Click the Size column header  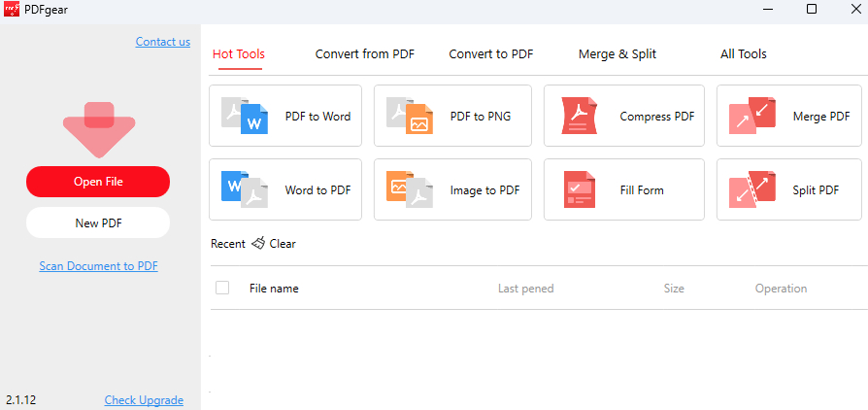click(674, 289)
